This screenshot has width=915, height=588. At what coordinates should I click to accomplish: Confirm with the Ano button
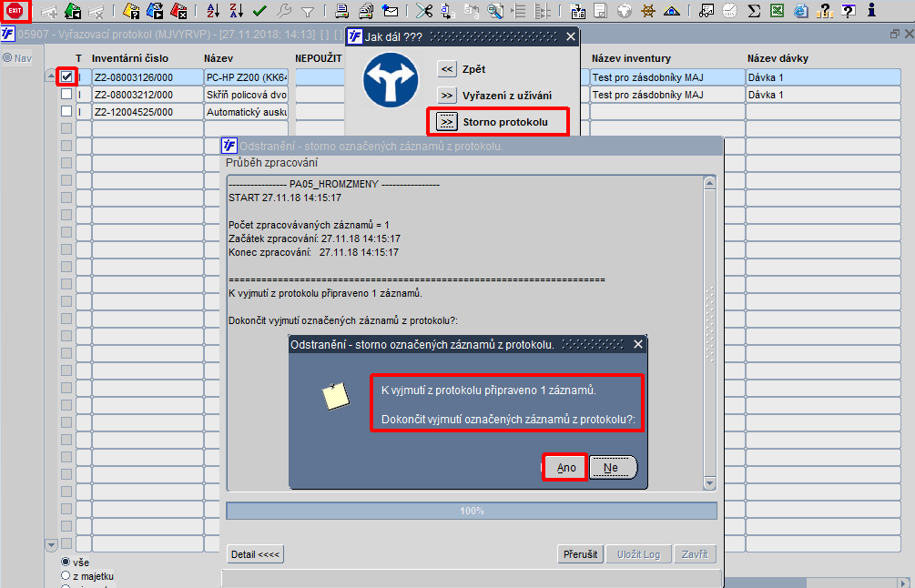(565, 467)
